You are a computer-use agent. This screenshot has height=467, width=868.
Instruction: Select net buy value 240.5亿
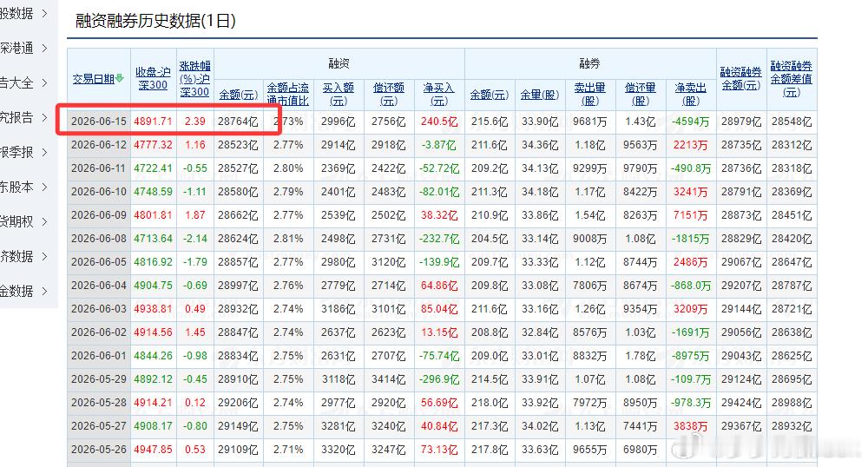click(439, 122)
